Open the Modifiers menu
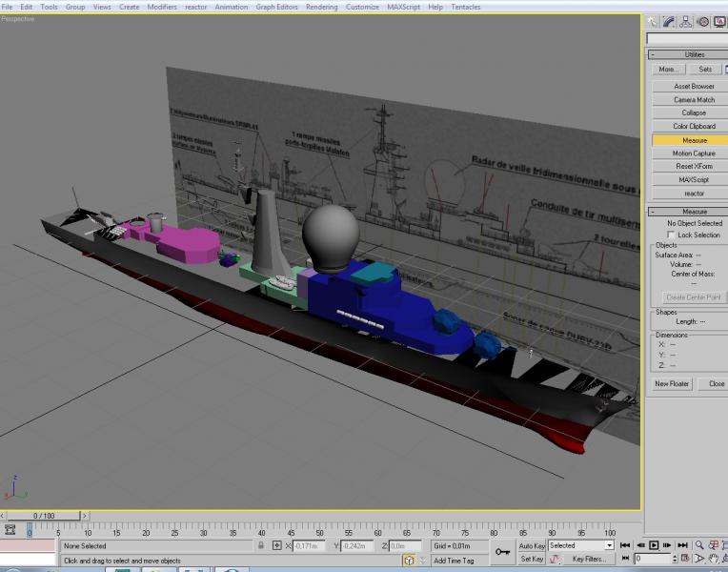Viewport: 728px width, 572px height. [162, 7]
